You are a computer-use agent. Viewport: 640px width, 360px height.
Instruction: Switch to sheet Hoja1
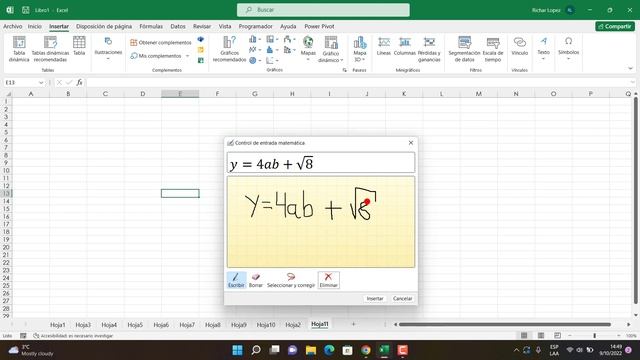tap(58, 325)
